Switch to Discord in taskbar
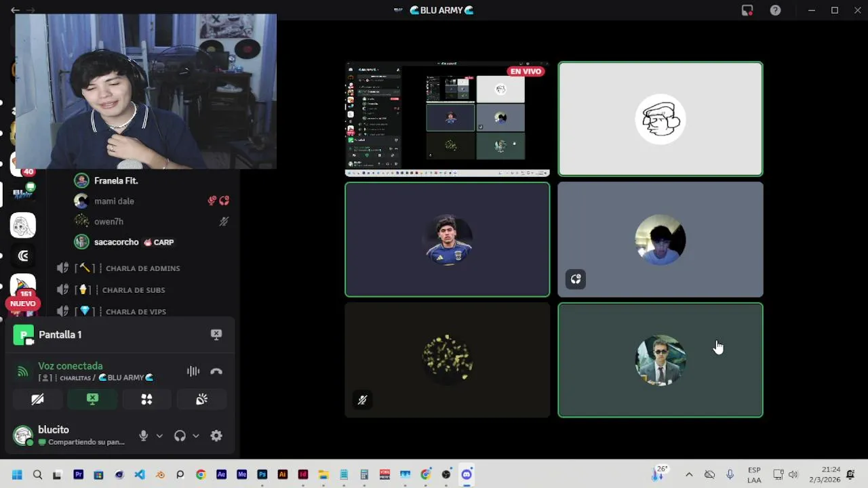The height and width of the screenshot is (488, 868). point(467,474)
